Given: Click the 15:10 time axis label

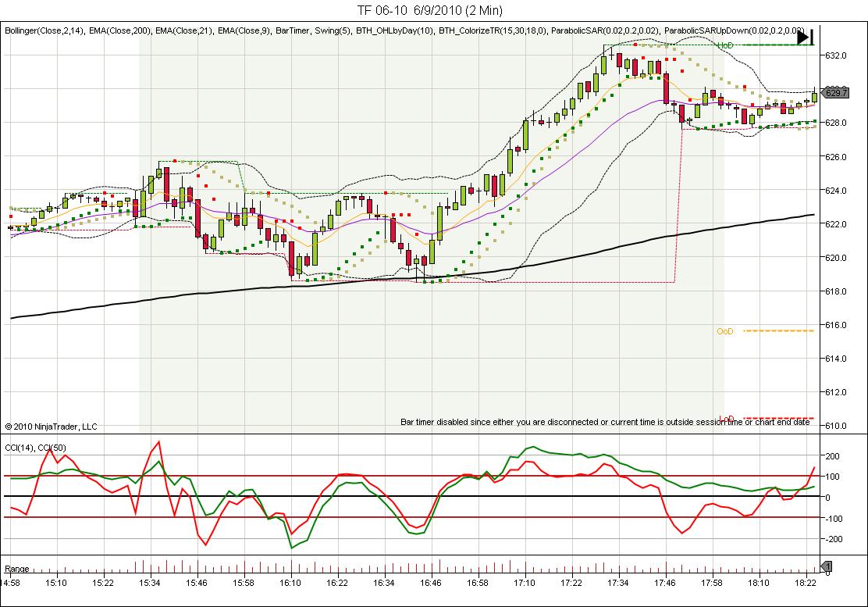Looking at the screenshot, I should 56,583.
